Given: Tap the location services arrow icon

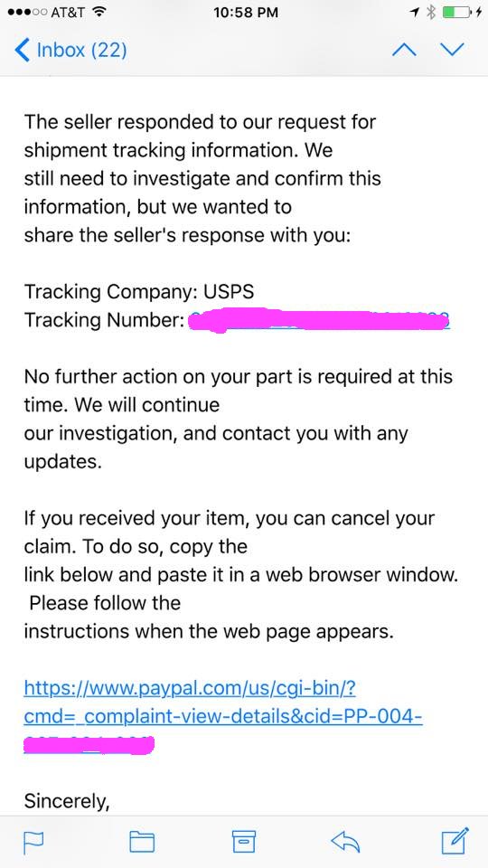Looking at the screenshot, I should click(x=415, y=12).
